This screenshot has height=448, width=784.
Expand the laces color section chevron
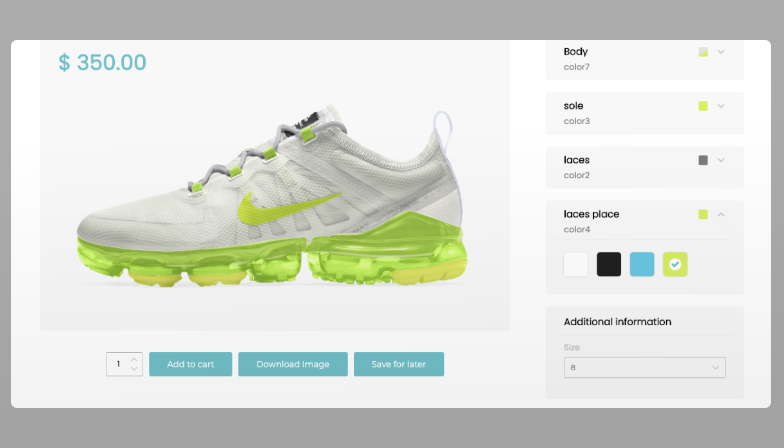tap(720, 160)
